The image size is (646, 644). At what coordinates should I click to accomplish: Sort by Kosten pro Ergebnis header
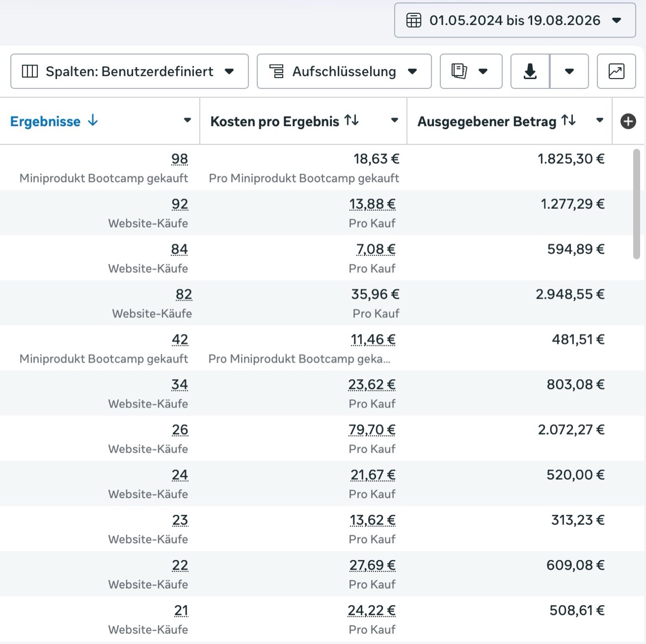275,121
